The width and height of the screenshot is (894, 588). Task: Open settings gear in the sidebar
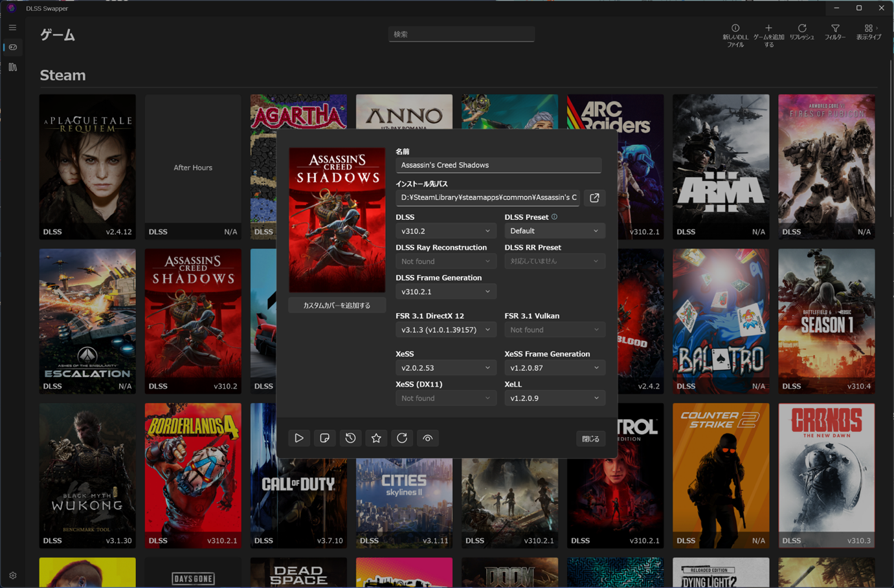click(x=12, y=575)
